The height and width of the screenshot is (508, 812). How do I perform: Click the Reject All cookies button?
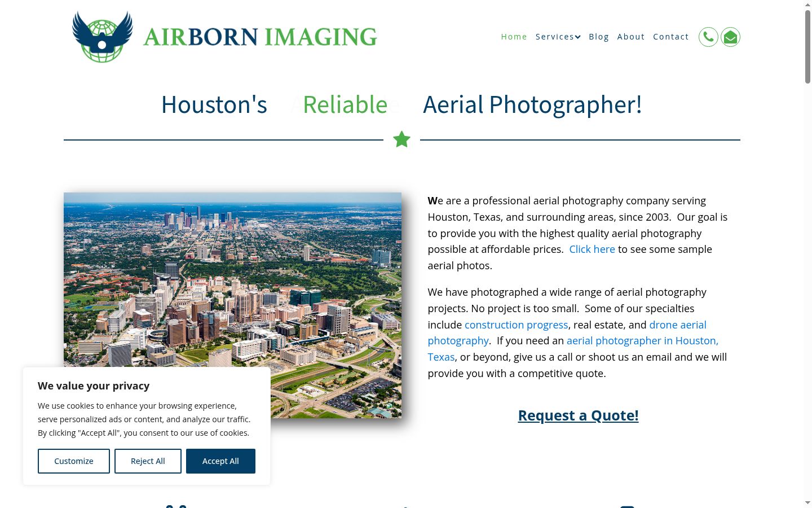pyautogui.click(x=148, y=461)
